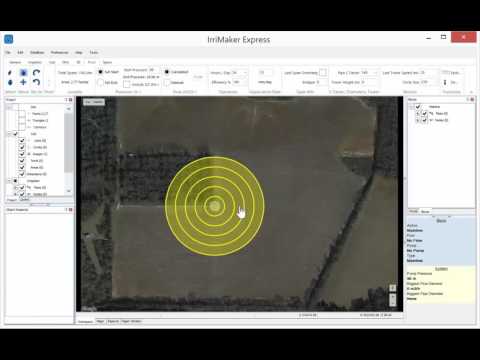This screenshot has height=360, width=480.
Task: Toggle the checkbox below the Cumulative option
Action: (167, 82)
